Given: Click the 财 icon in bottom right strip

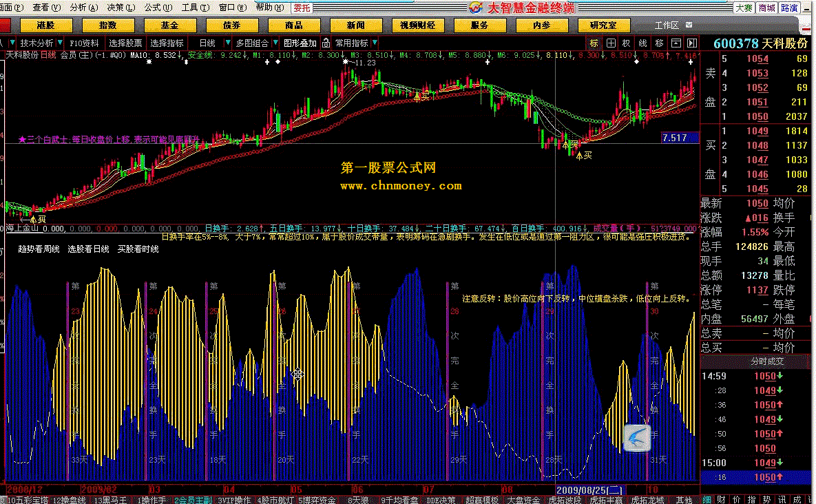Looking at the screenshot, I should tap(722, 499).
